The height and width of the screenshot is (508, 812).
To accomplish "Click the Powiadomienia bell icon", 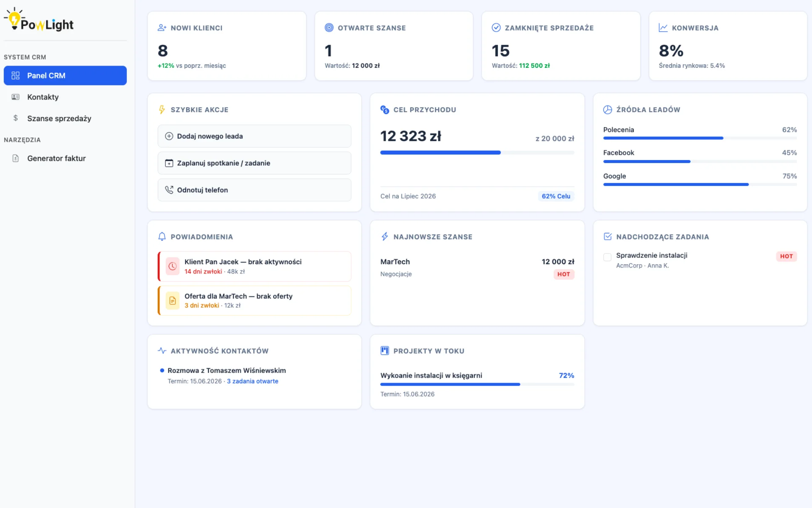I will click(162, 237).
